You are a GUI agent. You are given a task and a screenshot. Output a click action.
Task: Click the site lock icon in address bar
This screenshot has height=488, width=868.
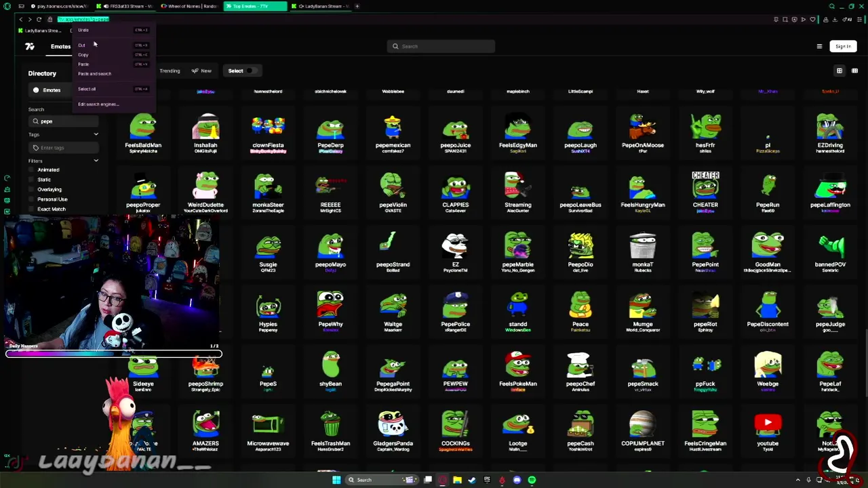tap(50, 20)
